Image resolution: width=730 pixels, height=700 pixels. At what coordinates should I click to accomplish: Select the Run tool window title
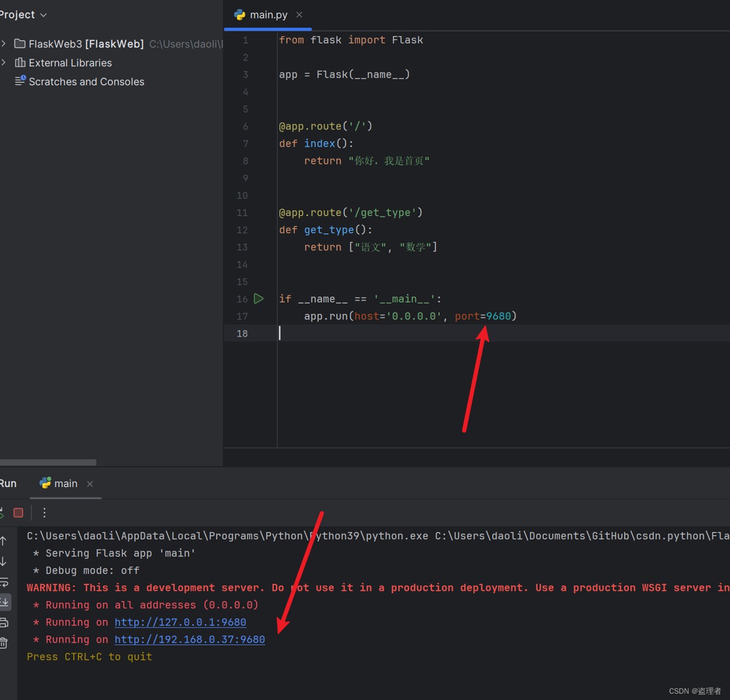[8, 483]
